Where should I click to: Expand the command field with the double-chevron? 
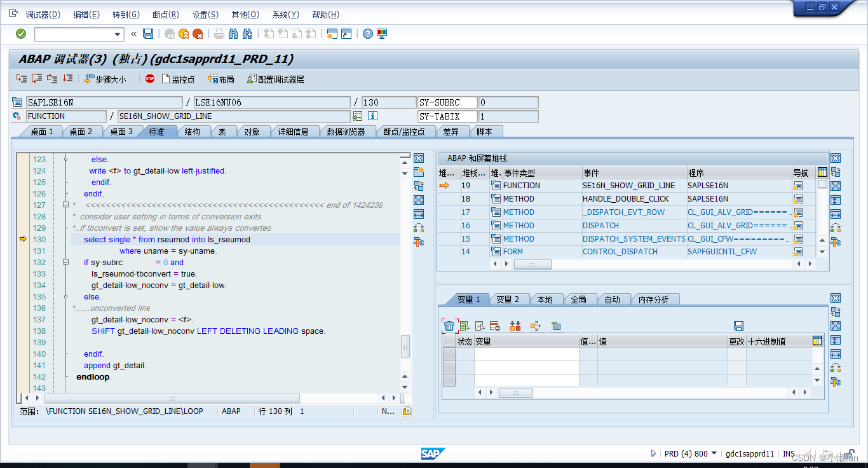click(x=134, y=34)
